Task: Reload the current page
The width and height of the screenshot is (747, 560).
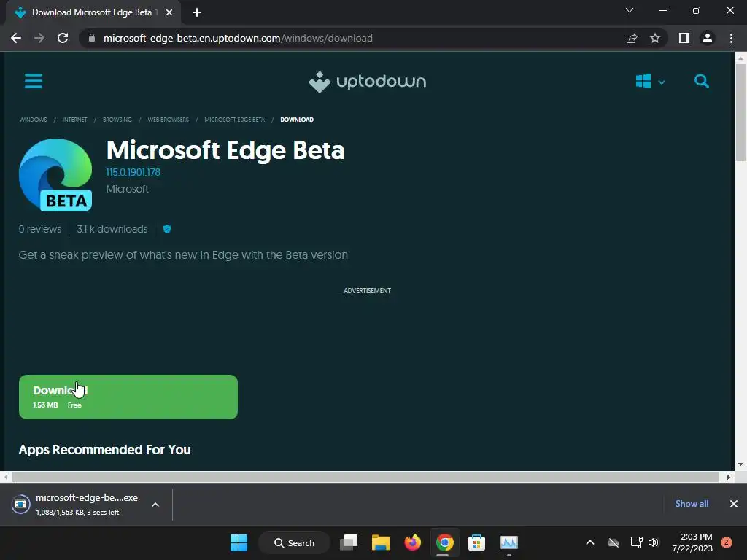Action: pos(63,38)
